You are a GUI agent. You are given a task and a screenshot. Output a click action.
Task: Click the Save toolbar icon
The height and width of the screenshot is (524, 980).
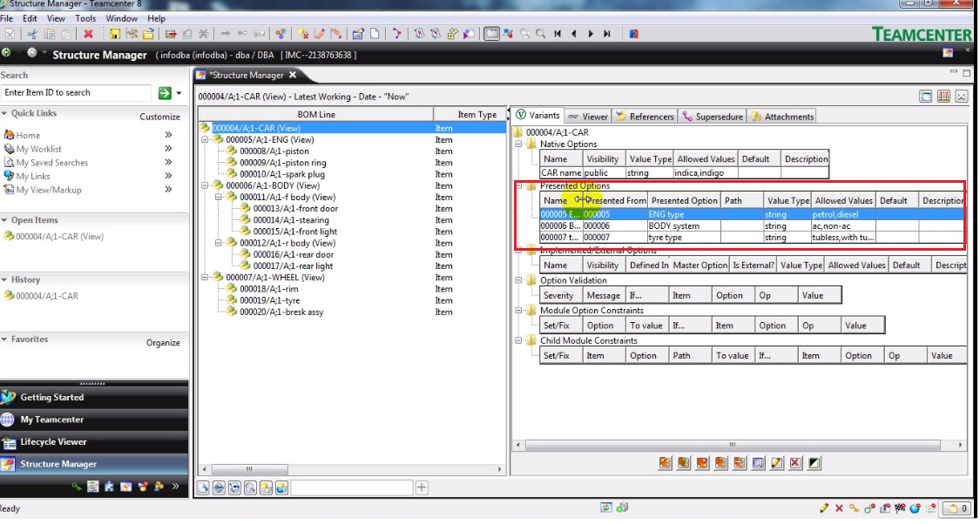[114, 35]
